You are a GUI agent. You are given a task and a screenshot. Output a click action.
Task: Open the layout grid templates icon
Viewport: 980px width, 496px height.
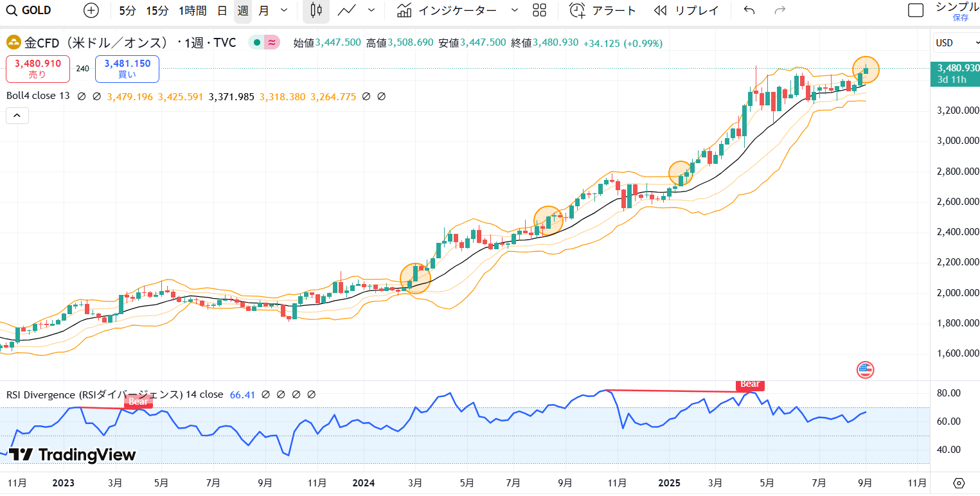(540, 10)
